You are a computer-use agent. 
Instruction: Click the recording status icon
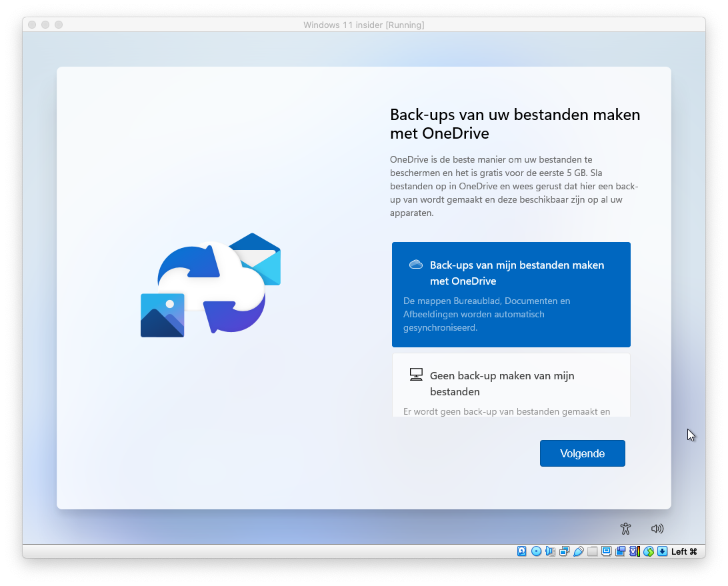coord(620,551)
